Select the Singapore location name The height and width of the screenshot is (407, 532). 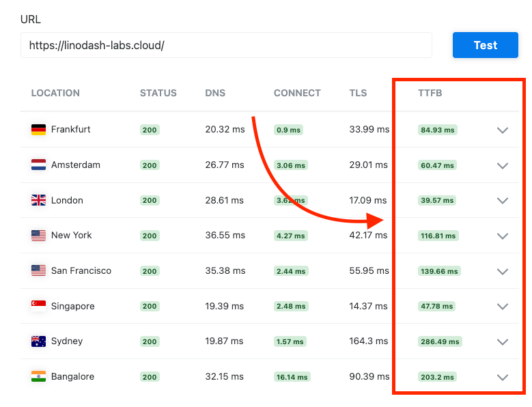pos(72,306)
